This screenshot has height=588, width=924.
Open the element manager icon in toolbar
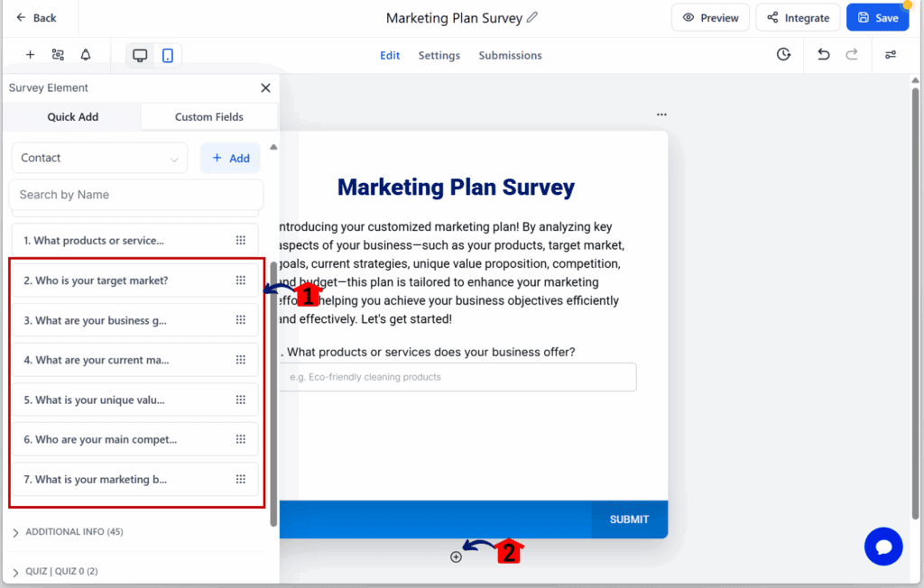click(58, 55)
